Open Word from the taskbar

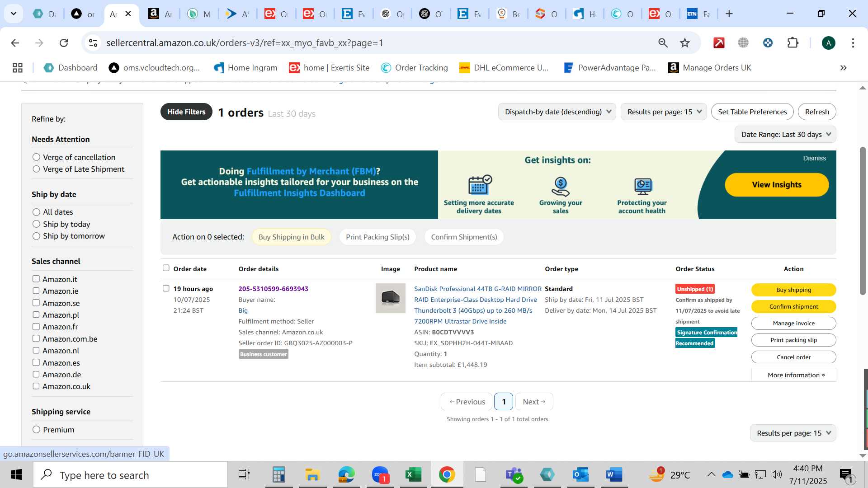coord(614,475)
